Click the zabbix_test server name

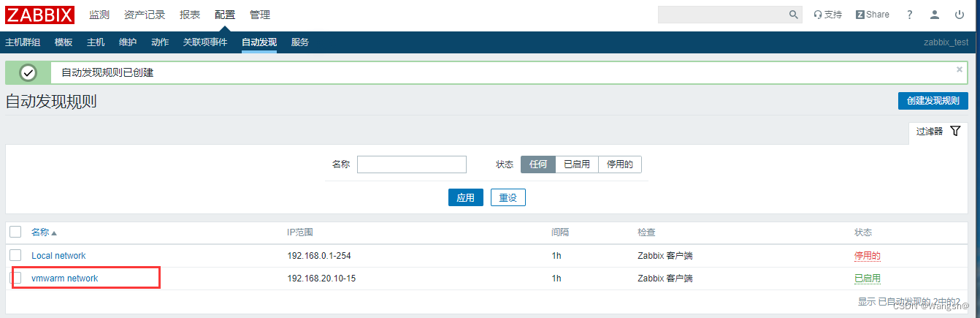946,42
